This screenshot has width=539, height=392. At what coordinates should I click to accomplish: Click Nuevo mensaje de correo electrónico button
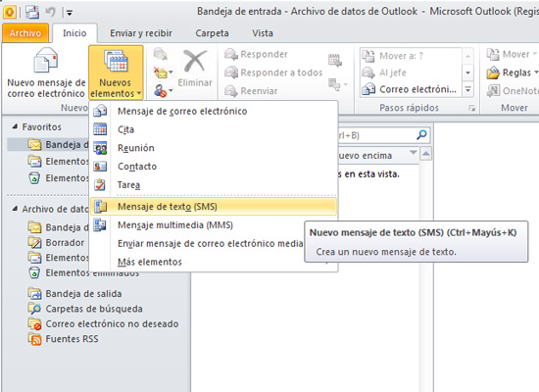(46, 73)
